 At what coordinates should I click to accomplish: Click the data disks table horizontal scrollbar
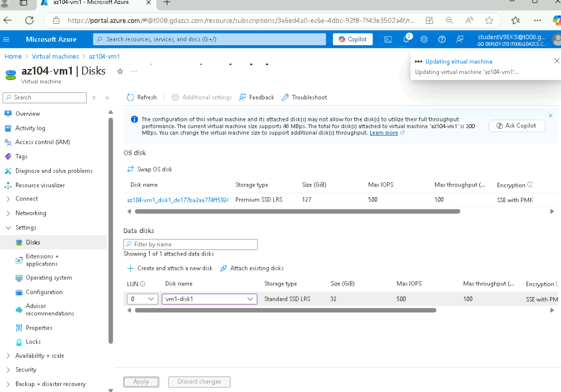[286, 310]
